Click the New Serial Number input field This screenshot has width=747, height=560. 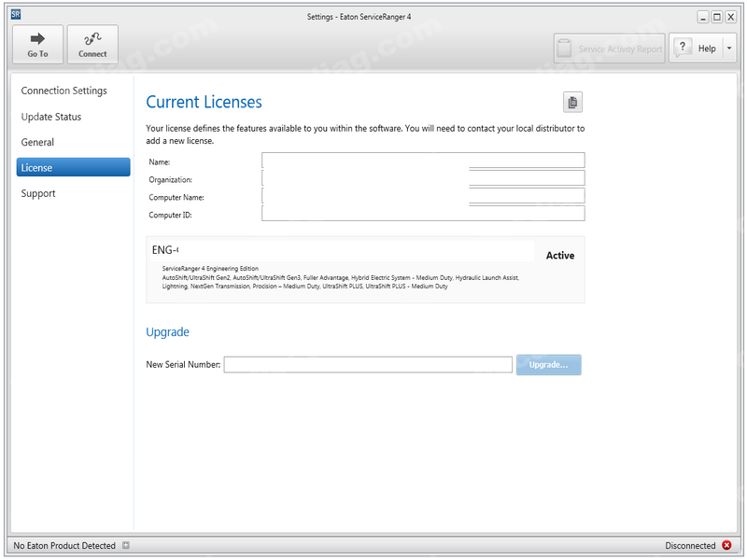point(368,365)
